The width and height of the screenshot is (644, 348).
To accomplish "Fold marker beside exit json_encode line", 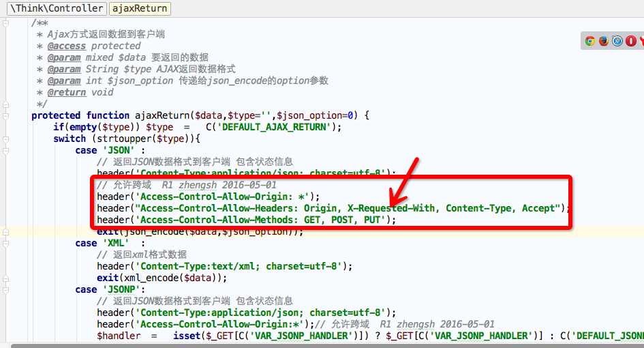I will coord(5,233).
